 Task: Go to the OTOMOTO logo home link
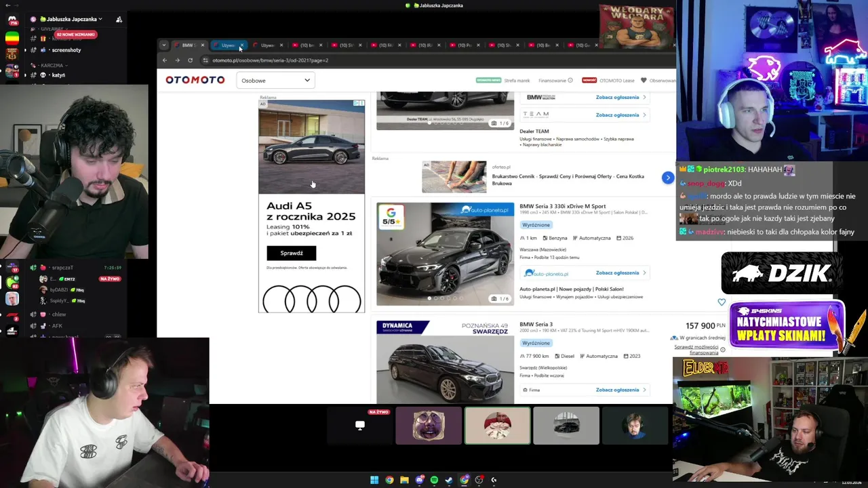pos(195,80)
